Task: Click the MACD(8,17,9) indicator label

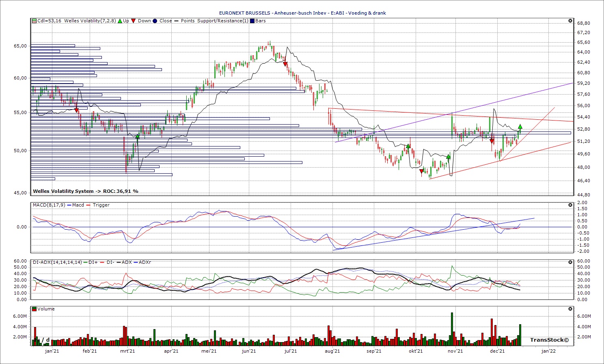Action: pos(49,205)
